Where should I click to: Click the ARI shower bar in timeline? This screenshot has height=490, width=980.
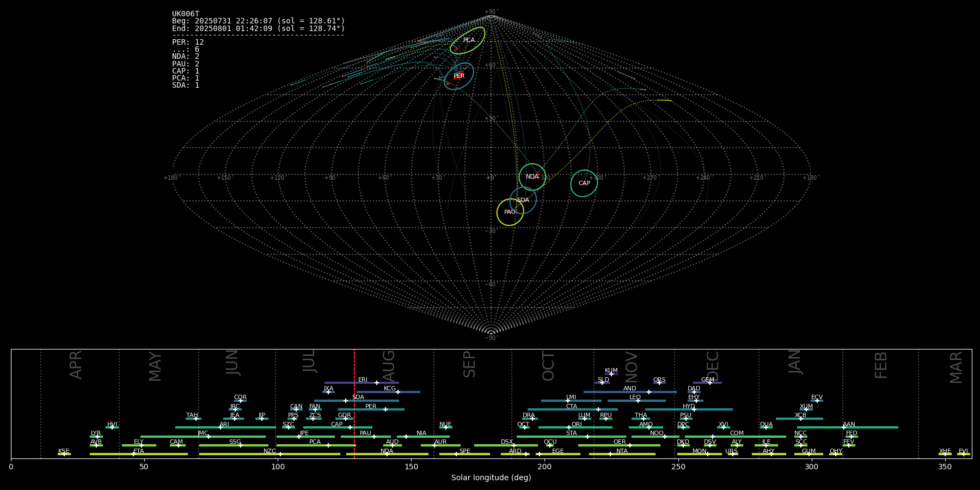[225, 427]
